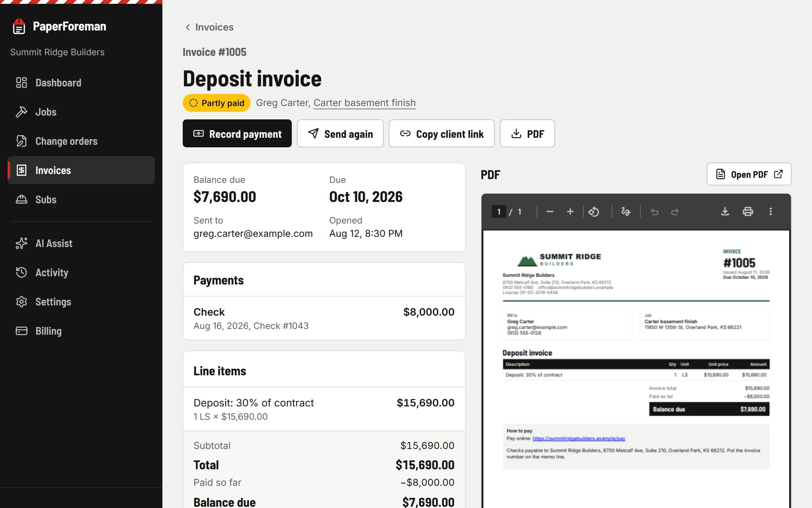
Task: Launch AI Assist
Action: click(81, 243)
